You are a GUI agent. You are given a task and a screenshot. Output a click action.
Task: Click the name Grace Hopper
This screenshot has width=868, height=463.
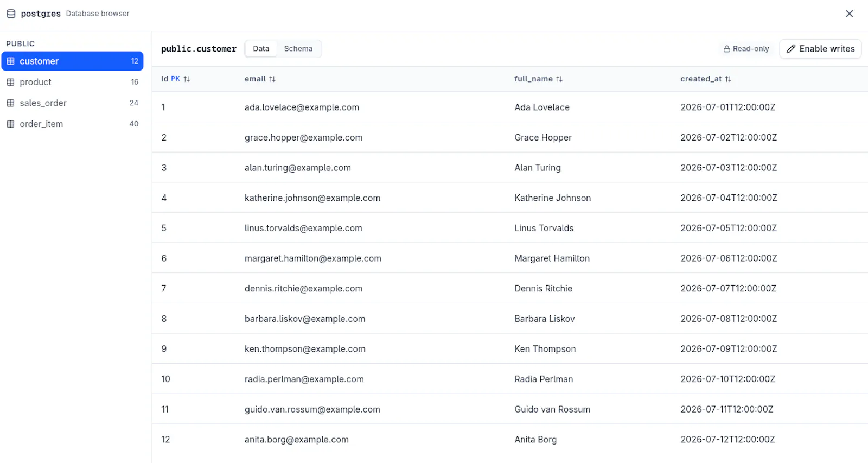click(x=543, y=138)
